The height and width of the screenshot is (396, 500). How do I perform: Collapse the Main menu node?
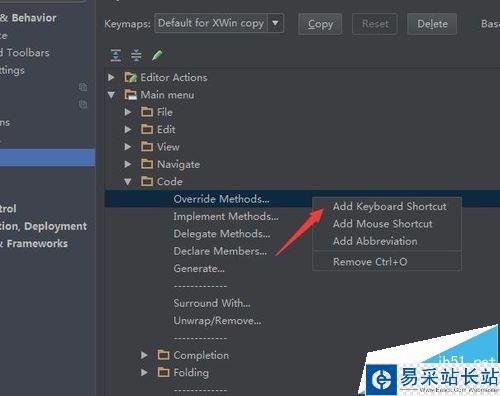click(111, 95)
